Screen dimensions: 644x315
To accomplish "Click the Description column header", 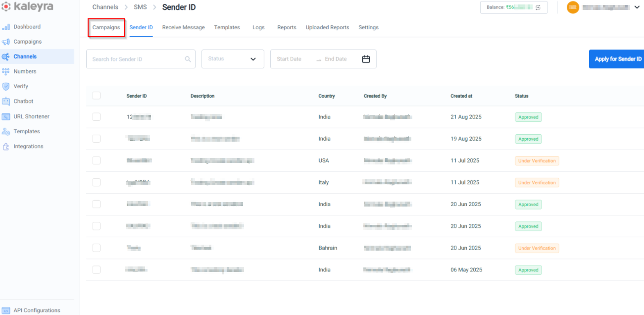I will pos(202,96).
